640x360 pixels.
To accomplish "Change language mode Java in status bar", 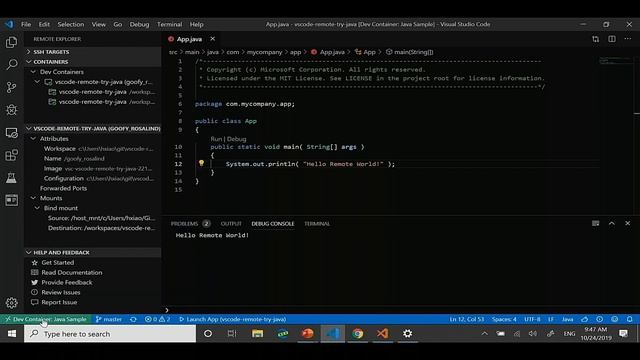I will click(567, 319).
